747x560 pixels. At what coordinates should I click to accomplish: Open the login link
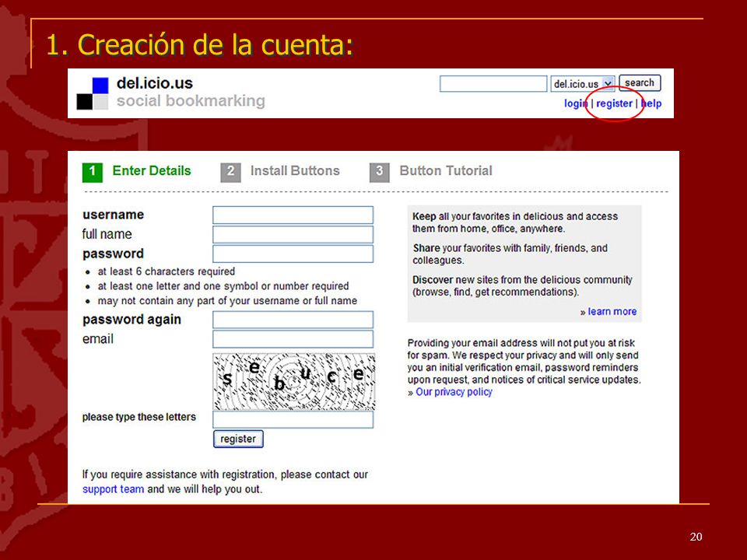pyautogui.click(x=576, y=103)
